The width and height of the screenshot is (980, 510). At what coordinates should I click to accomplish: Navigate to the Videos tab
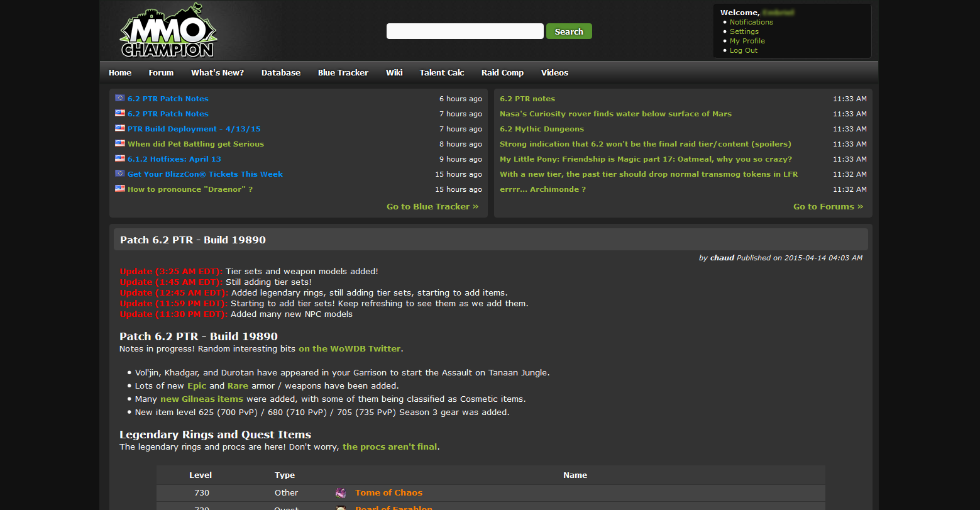coord(554,72)
